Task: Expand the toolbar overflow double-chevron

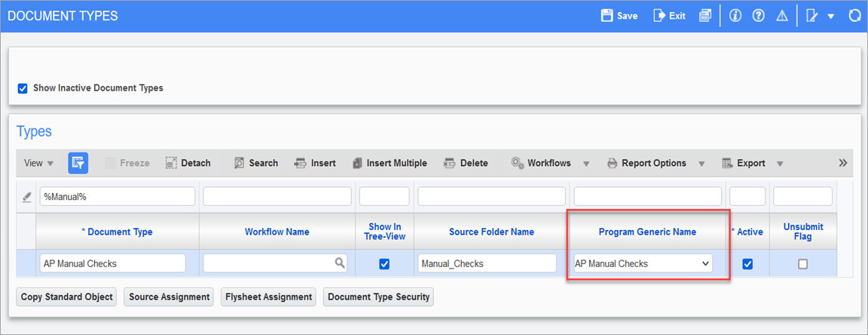Action: point(843,163)
